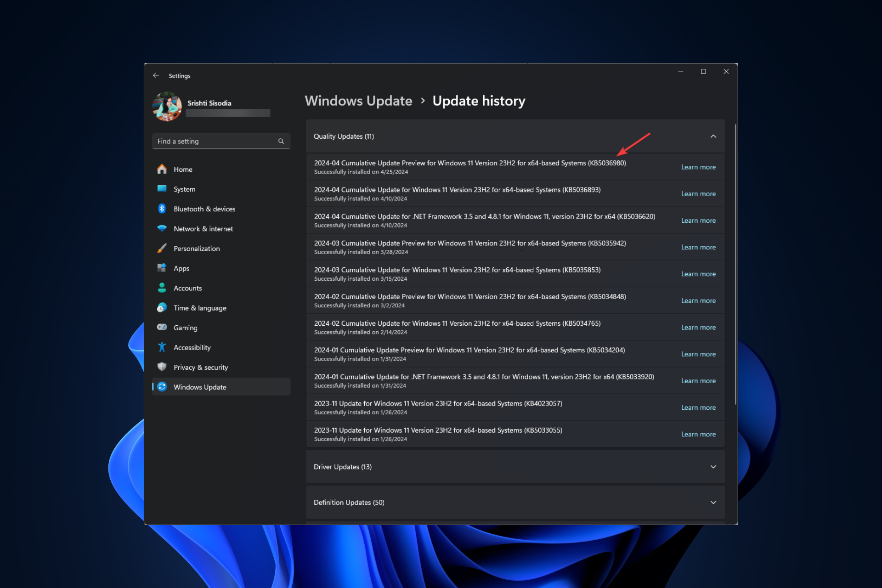Click the back arrow in Settings
This screenshot has height=588, width=882.
[x=156, y=75]
